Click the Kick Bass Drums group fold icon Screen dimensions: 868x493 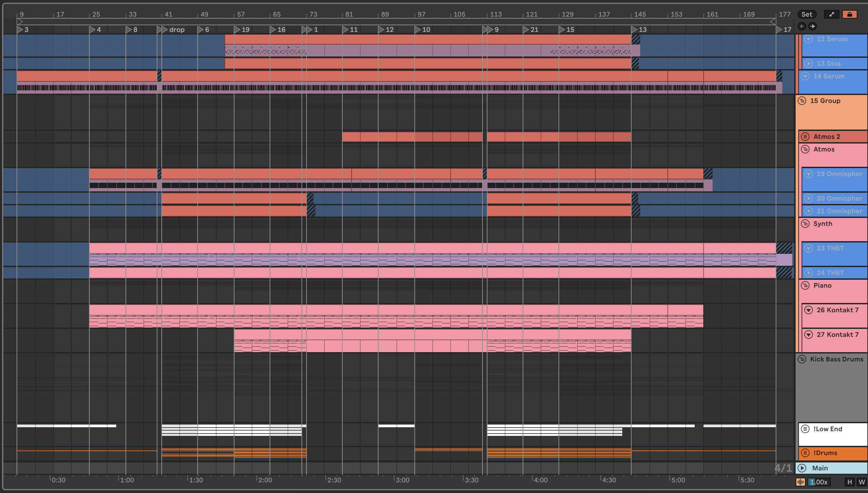pos(802,359)
